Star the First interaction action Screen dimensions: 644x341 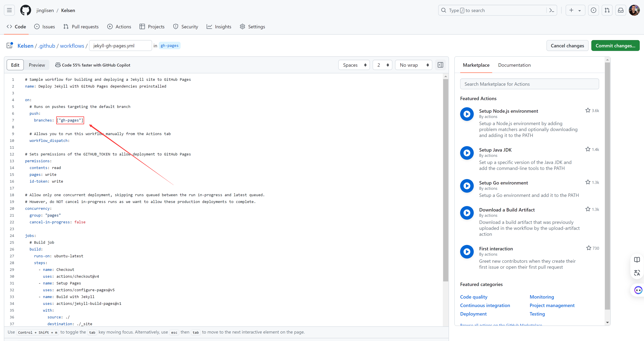(588, 248)
